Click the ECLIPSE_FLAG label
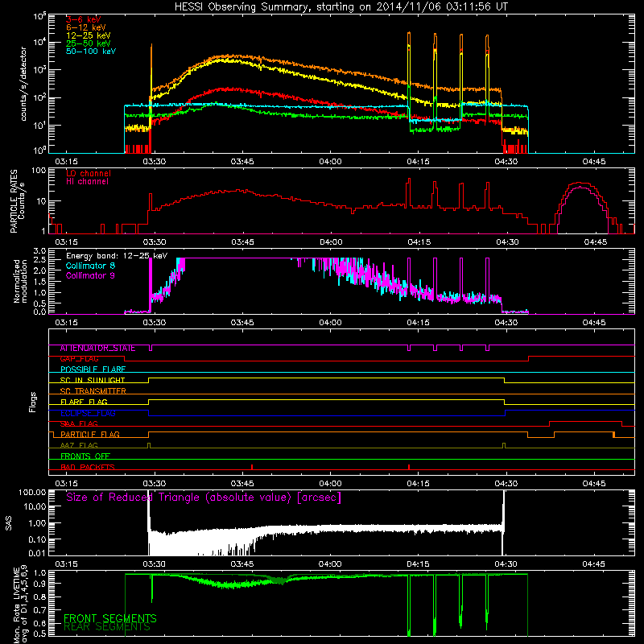Viewport: 644px width, 644px height. 88,413
